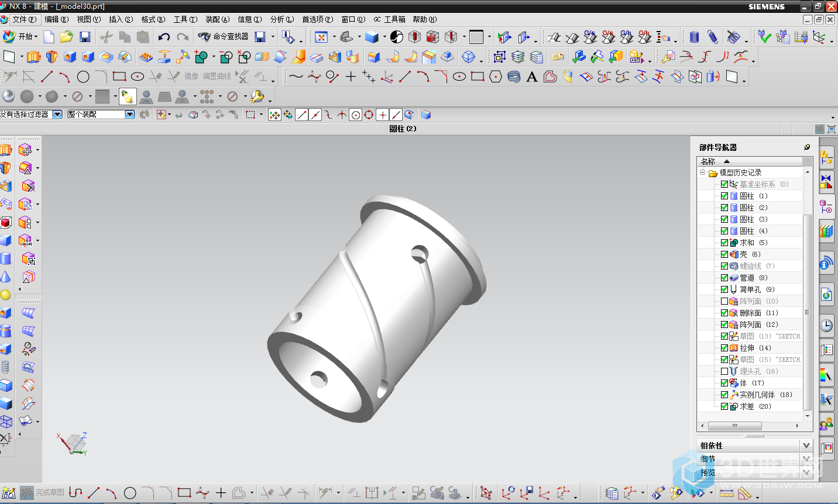Uncheck the 圆柱 (1) checkbox
This screenshot has width=838, height=504.
tap(724, 196)
